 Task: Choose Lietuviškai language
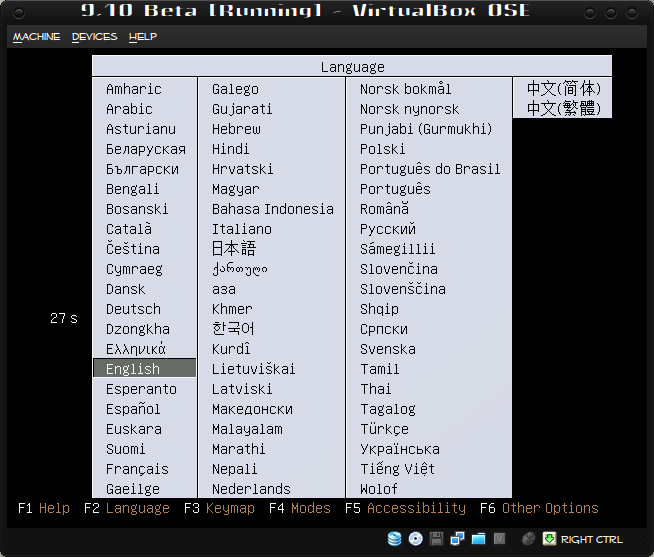click(254, 368)
